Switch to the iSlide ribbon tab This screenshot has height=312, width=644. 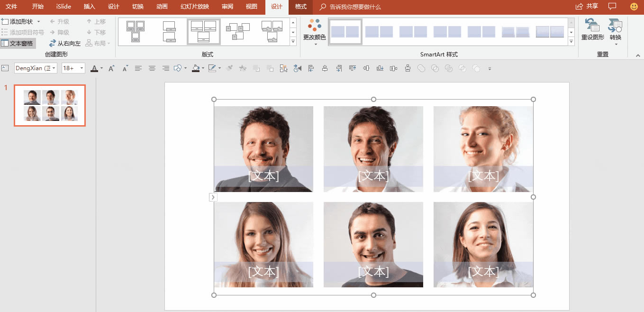63,7
